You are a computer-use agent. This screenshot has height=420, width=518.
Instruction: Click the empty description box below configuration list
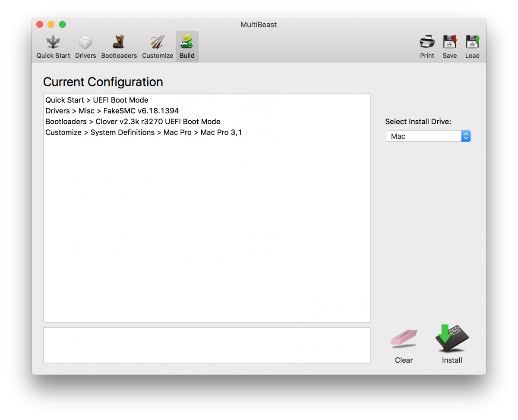(207, 345)
